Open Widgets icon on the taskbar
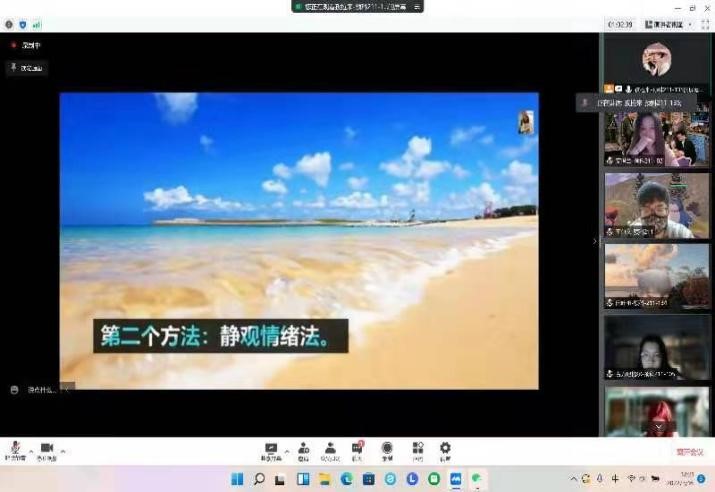 coord(303,479)
